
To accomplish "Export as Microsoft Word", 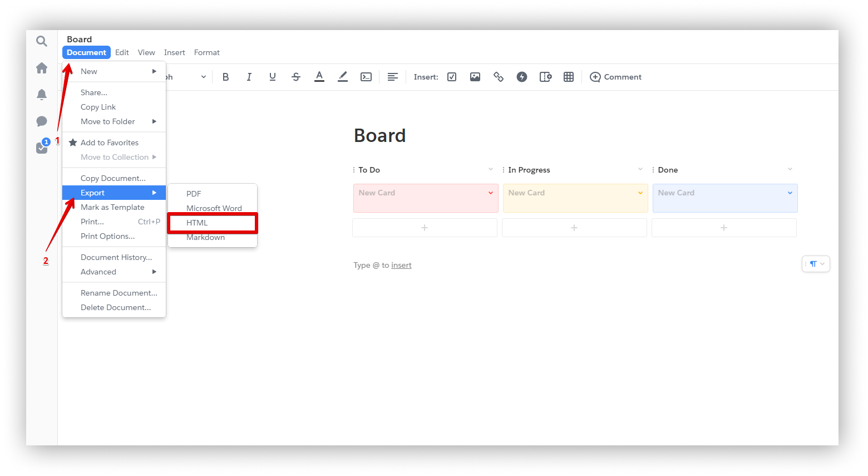I will [x=213, y=208].
